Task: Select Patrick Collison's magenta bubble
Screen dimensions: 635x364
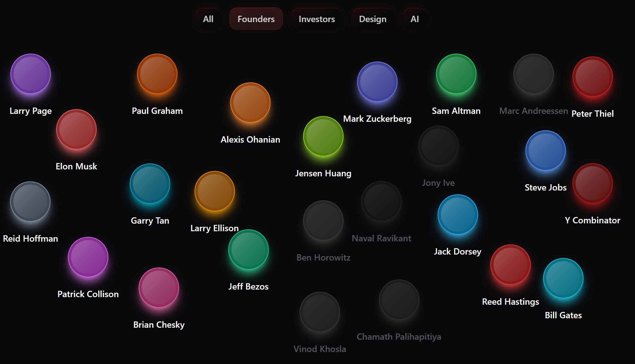Action: 88,257
